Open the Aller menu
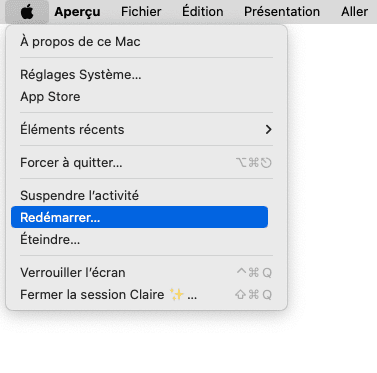 (x=355, y=12)
